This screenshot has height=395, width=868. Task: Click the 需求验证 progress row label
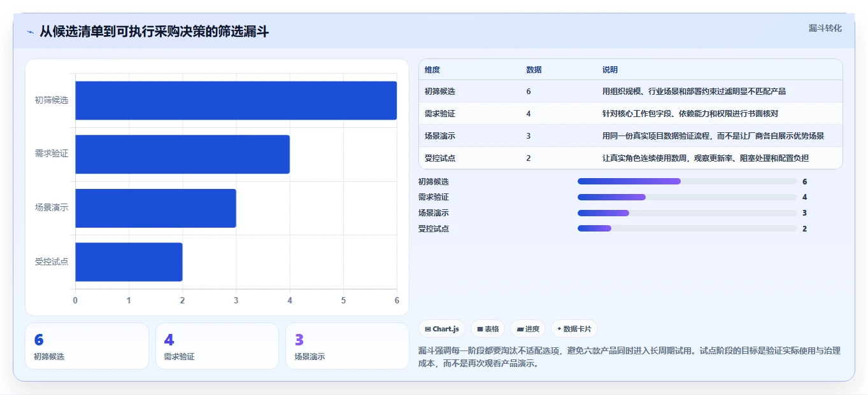pos(434,197)
